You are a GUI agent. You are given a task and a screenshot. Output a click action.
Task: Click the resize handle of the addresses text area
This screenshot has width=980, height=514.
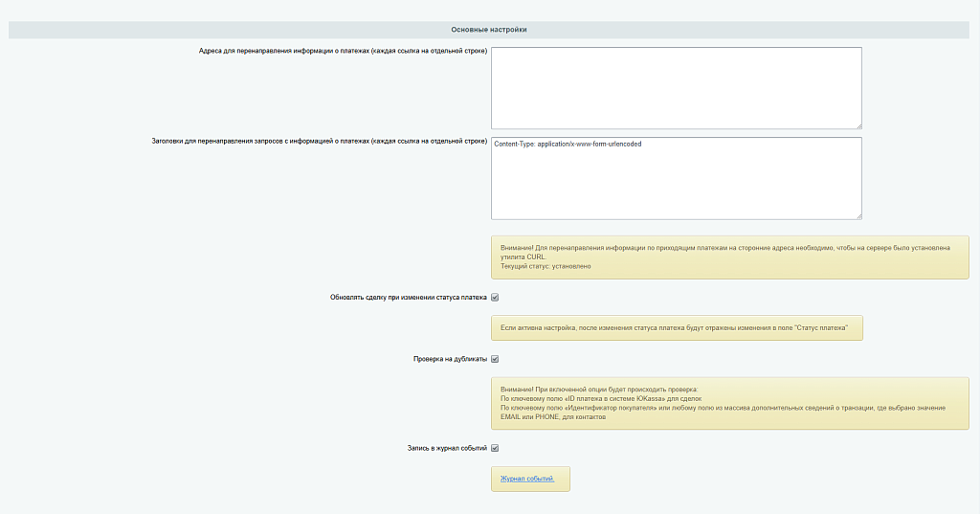pyautogui.click(x=858, y=125)
